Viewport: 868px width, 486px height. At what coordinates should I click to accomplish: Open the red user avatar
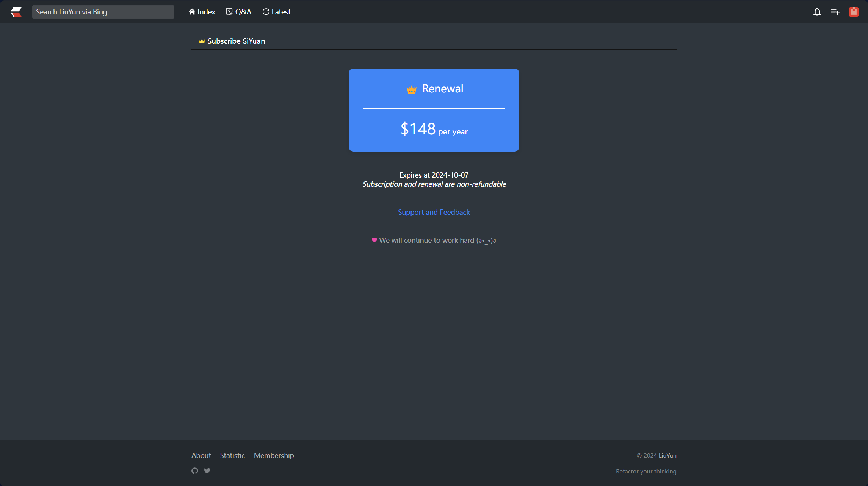(854, 12)
